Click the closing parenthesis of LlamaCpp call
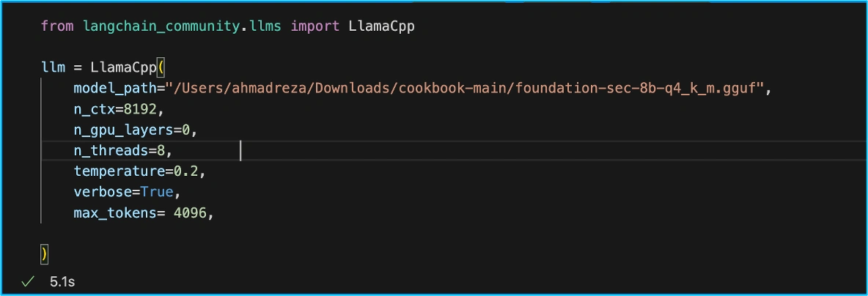The width and height of the screenshot is (868, 296). coord(45,254)
